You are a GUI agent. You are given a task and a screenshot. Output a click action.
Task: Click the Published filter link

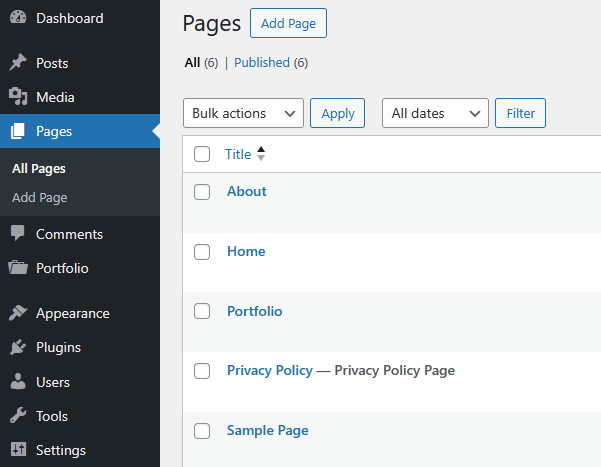[x=262, y=62]
